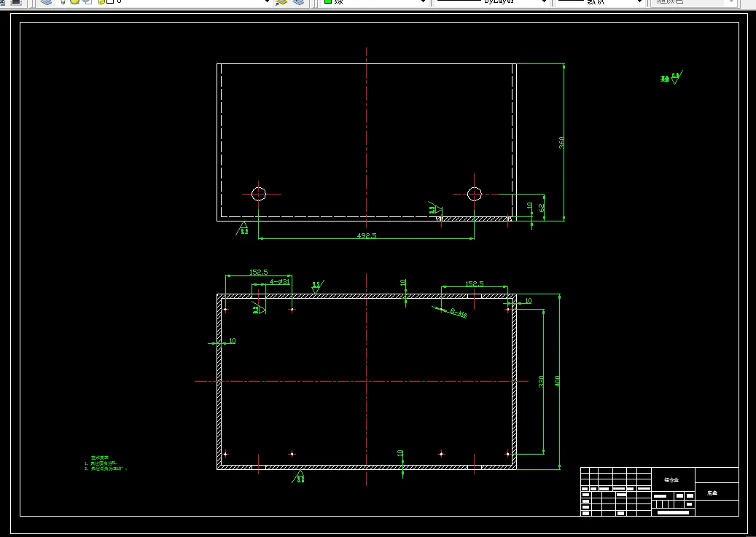Expand the layer list dropdown arrow

[x=267, y=2]
